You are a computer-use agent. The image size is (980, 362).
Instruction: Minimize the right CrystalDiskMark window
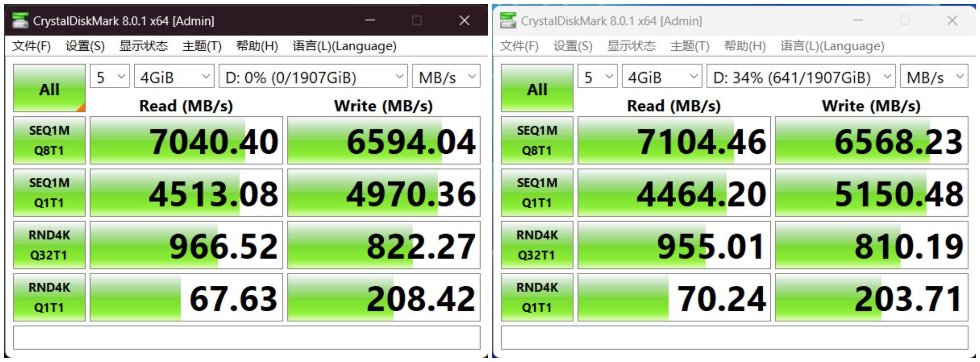coord(858,20)
